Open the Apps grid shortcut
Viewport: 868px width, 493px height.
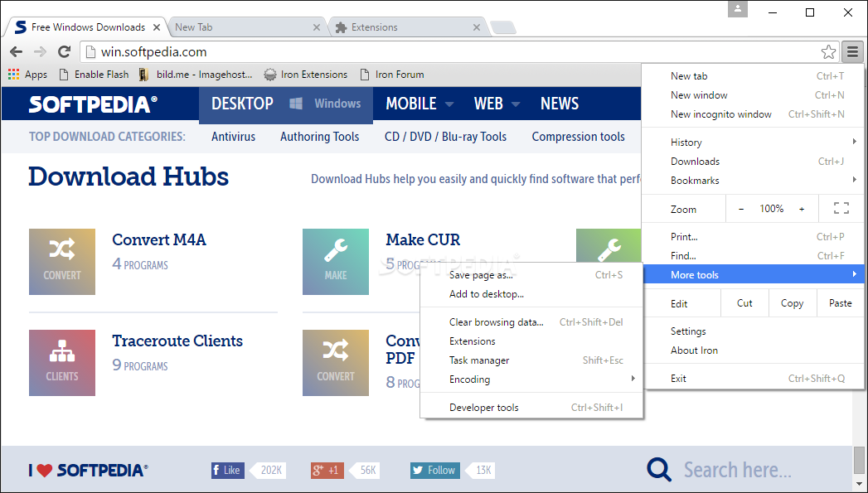click(27, 74)
